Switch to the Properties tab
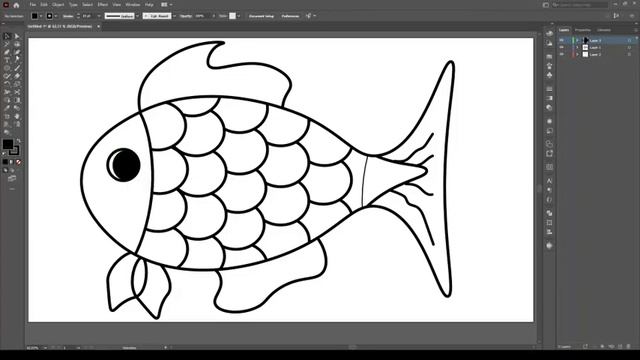This screenshot has width=640, height=360. click(x=582, y=30)
